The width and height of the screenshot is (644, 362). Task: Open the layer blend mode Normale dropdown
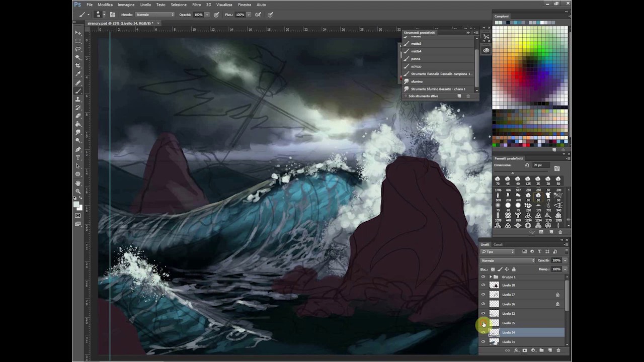(508, 260)
